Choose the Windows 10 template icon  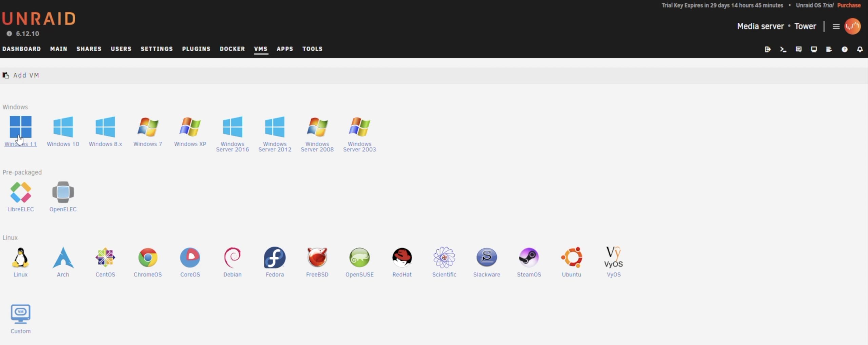point(63,127)
